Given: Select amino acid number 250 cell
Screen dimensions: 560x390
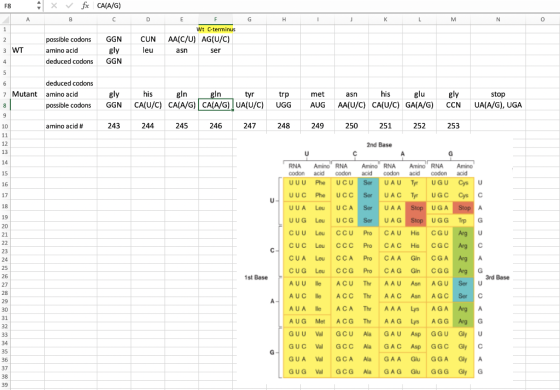Looking at the screenshot, I should tap(351, 126).
